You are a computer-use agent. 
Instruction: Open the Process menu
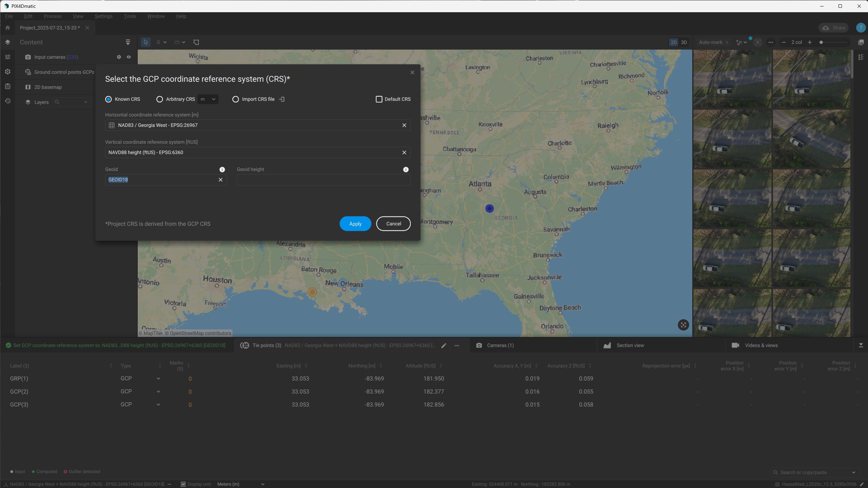click(x=53, y=16)
